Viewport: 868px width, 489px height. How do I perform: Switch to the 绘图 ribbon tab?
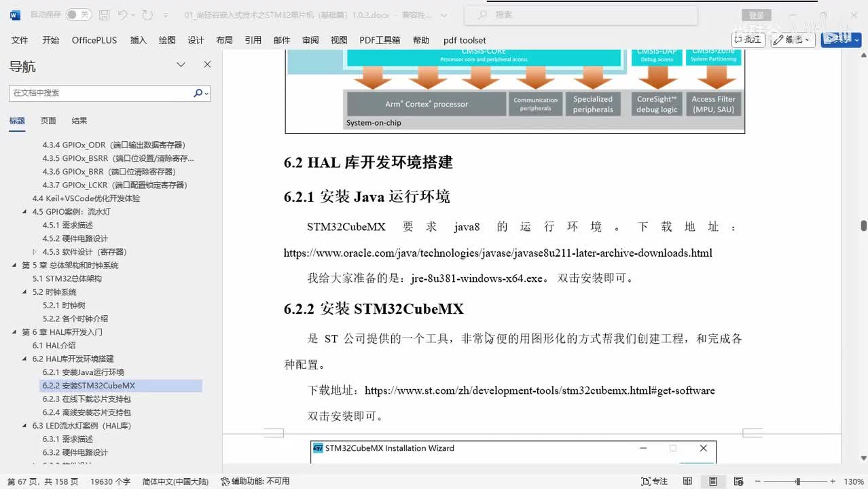167,40
